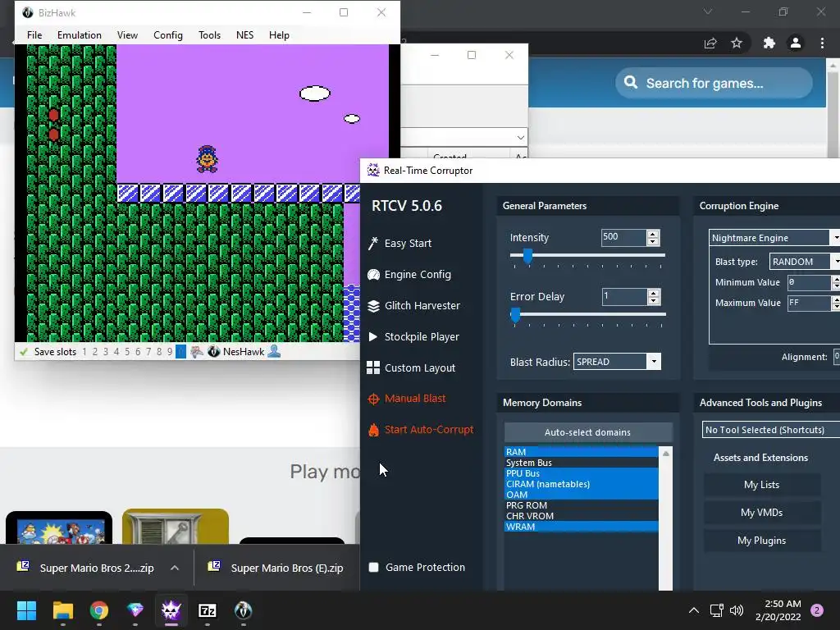The height and width of the screenshot is (630, 840).
Task: Bookmark page with Chrome star icon
Action: pos(737,43)
